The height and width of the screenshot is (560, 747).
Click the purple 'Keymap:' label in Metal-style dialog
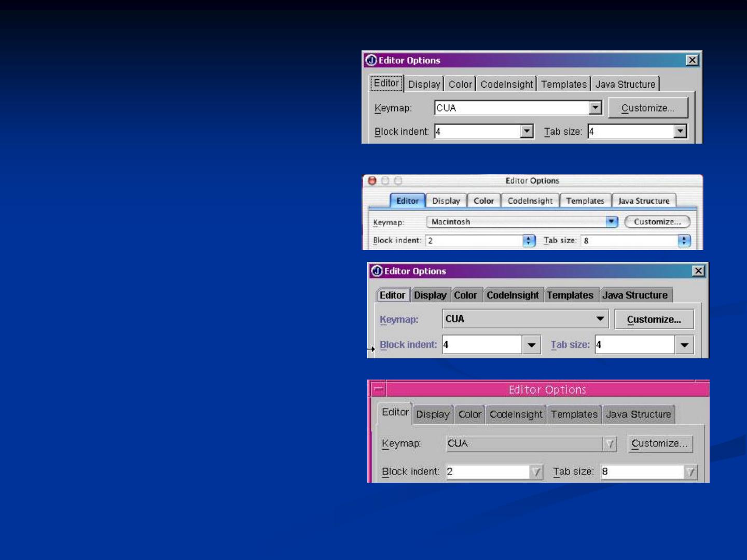(399, 319)
